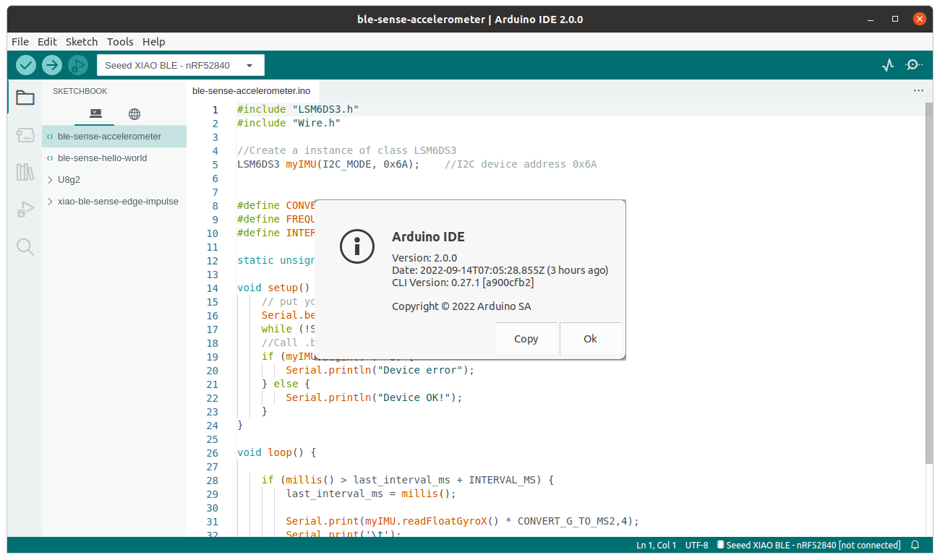Select the Debug panel sidebar icon
Image resolution: width=940 pixels, height=560 pixels.
coord(24,209)
